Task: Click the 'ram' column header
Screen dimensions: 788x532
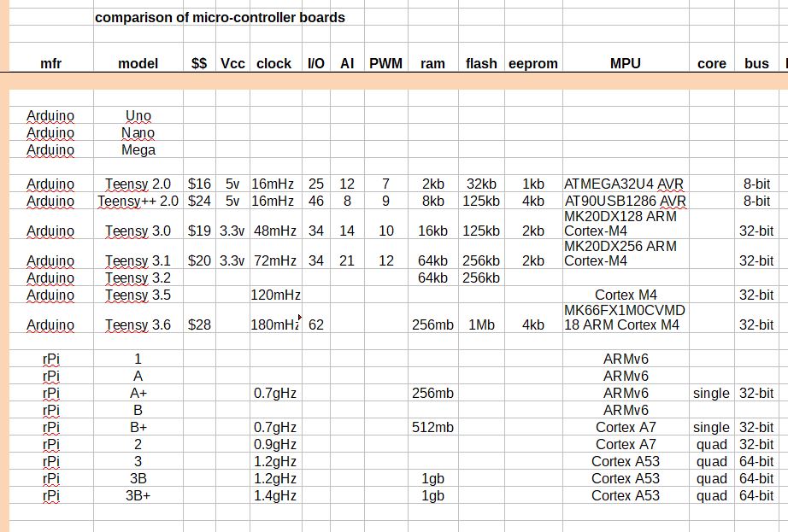Action: click(432, 64)
